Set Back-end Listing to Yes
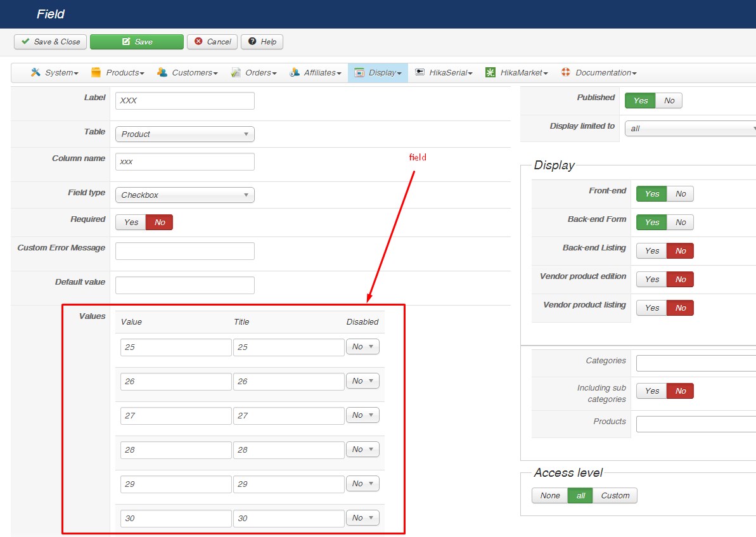The image size is (756, 537). pos(651,250)
